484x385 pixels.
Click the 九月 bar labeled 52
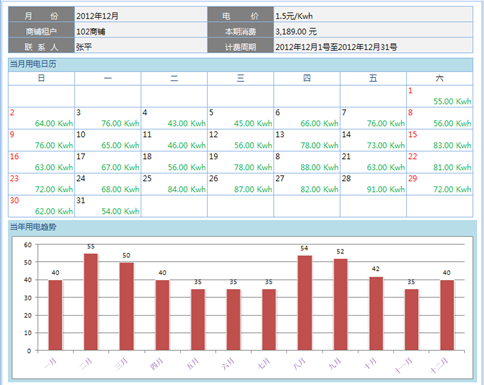[x=340, y=305]
